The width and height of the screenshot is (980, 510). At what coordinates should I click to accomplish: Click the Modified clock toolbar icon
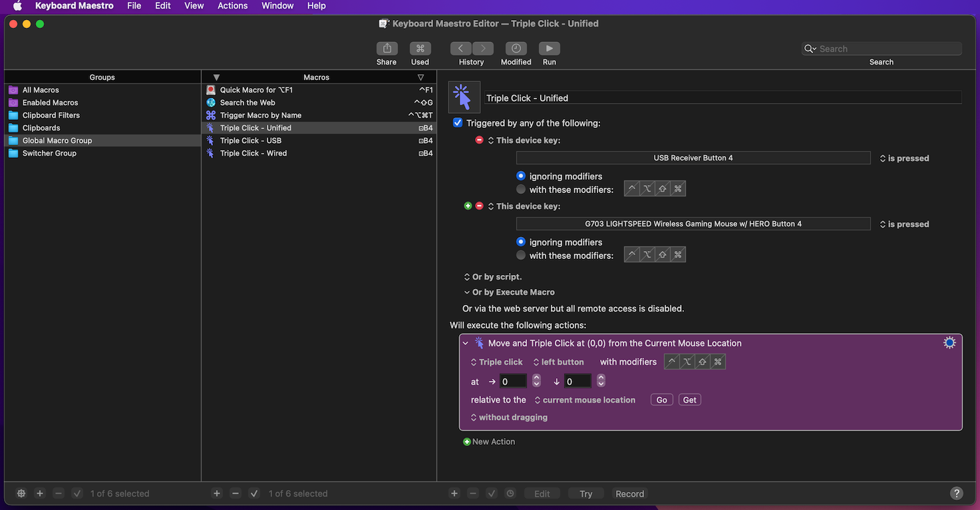tap(516, 49)
